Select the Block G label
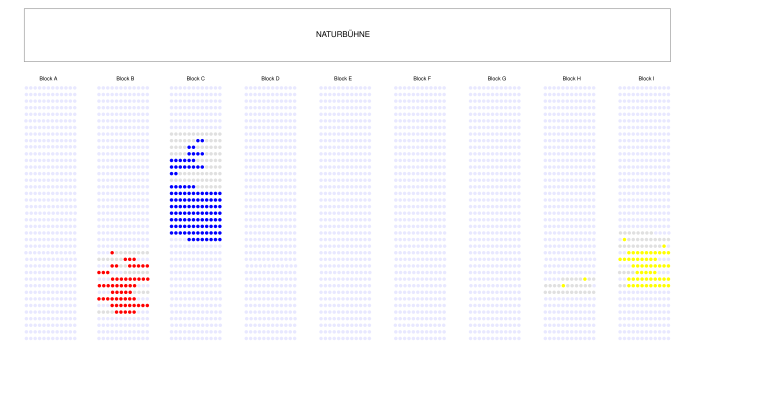 point(497,78)
